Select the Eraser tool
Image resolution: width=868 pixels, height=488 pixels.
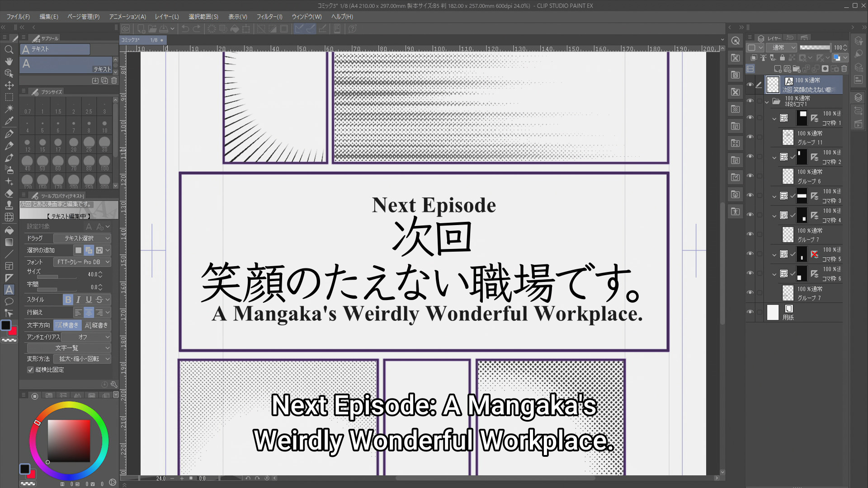[9, 193]
